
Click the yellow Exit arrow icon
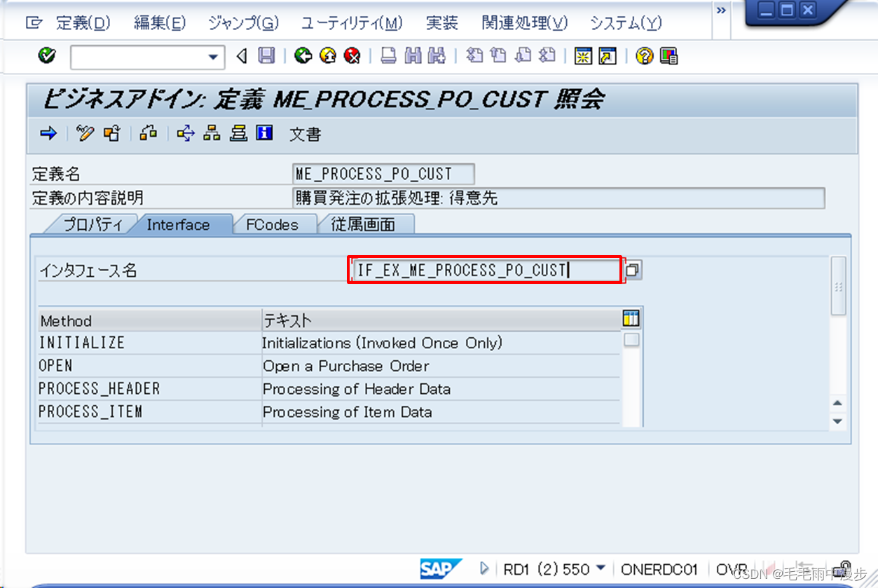tap(328, 56)
